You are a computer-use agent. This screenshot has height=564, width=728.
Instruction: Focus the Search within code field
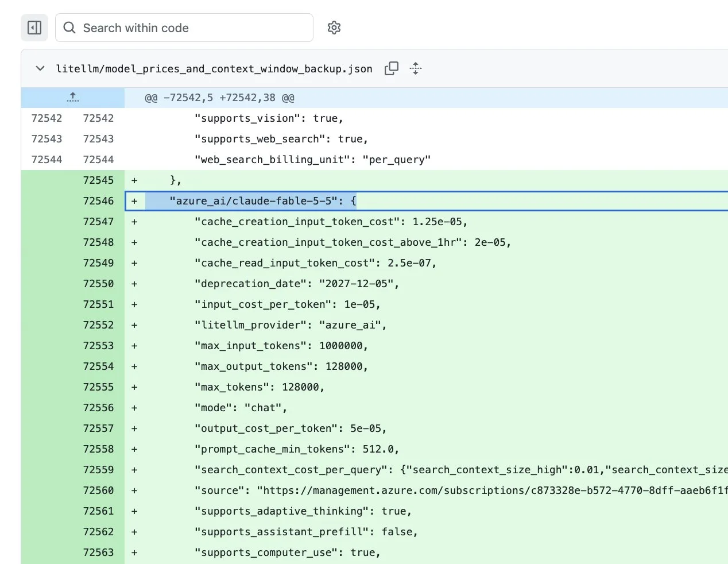tap(184, 28)
